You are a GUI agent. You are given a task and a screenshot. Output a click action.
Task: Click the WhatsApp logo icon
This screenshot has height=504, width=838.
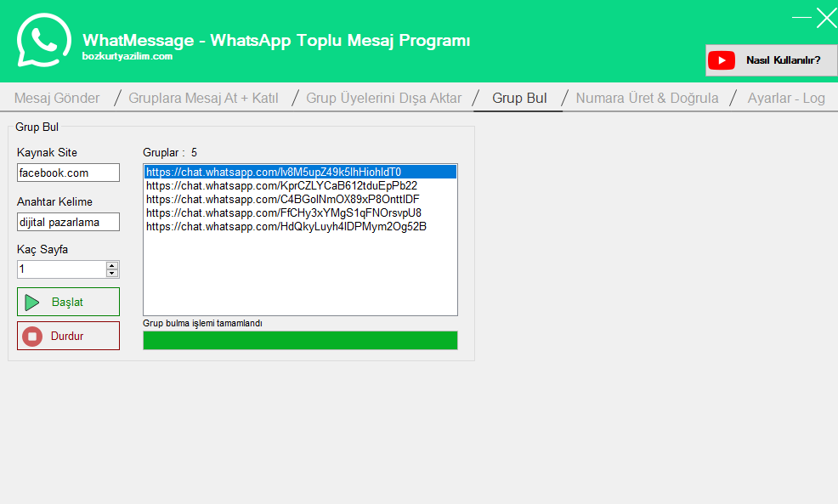click(44, 40)
